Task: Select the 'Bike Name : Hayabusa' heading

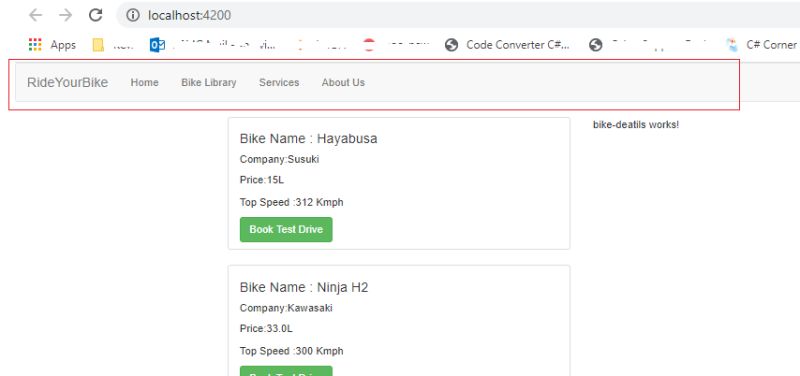Action: [x=308, y=138]
